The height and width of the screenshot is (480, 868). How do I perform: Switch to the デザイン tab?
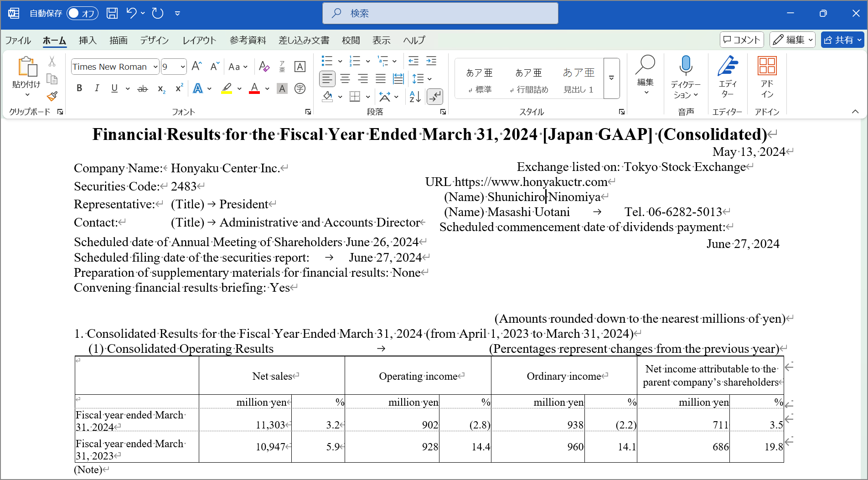click(155, 41)
